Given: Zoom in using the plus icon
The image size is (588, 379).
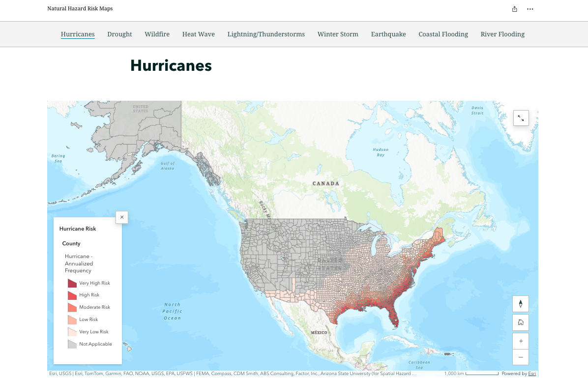Looking at the screenshot, I should coord(521,341).
